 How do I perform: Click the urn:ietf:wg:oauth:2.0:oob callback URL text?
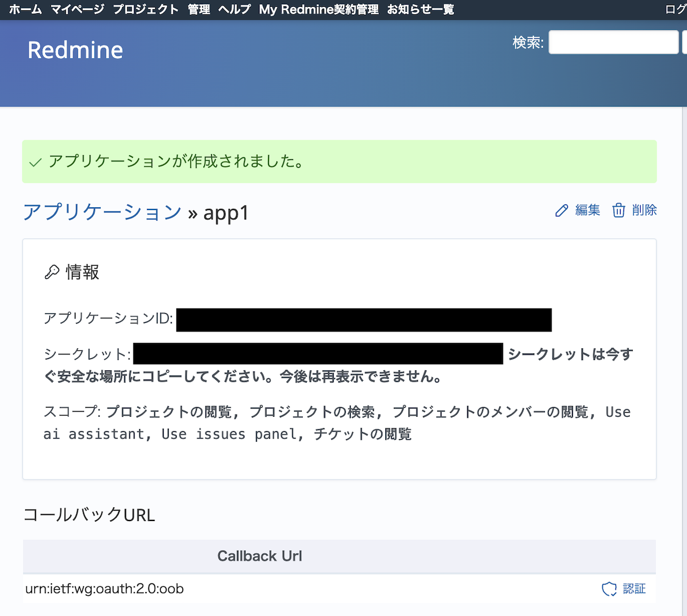[x=105, y=589]
